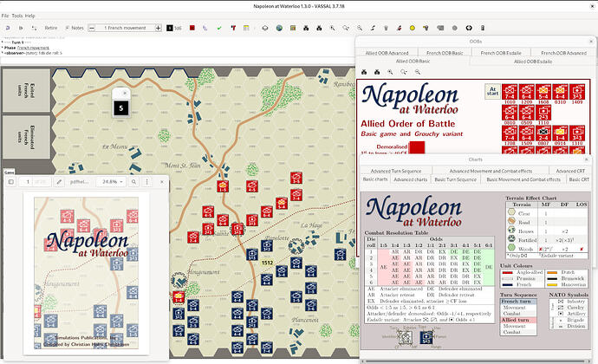
Task: Click the grey circle toolbar icon
Action: click(455, 28)
